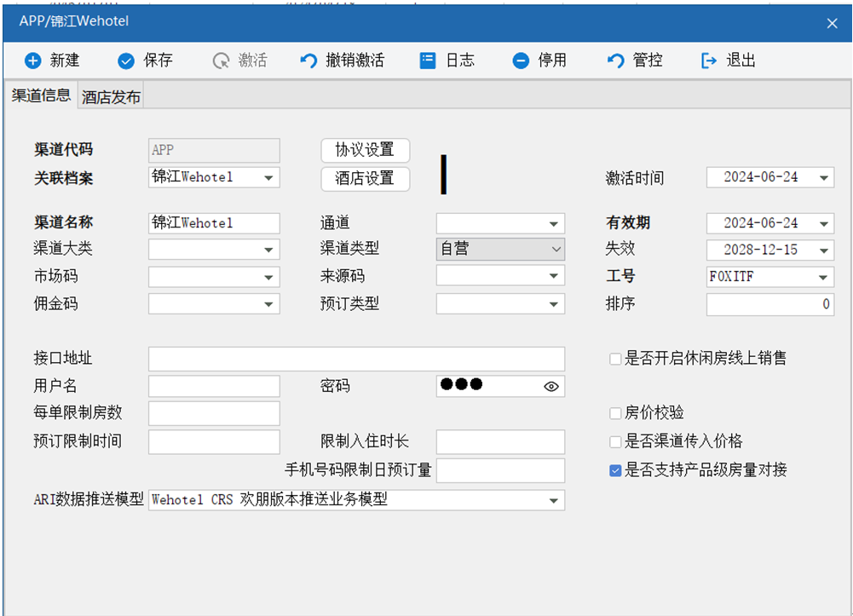Open the 失效 date picker

824,250
